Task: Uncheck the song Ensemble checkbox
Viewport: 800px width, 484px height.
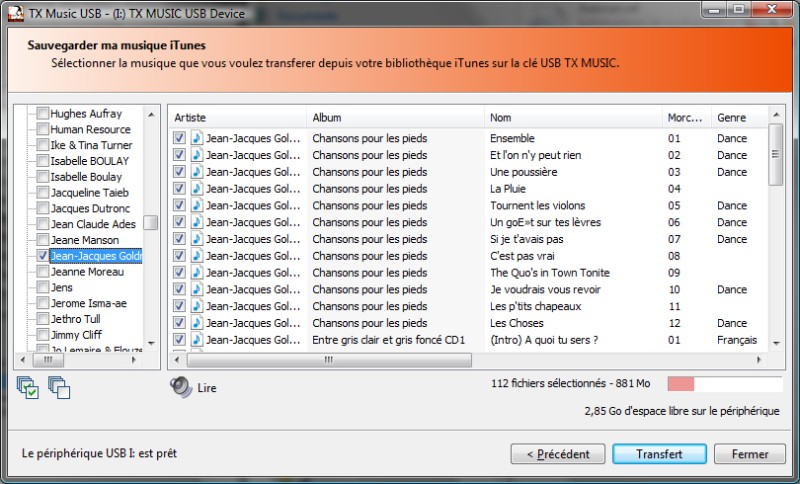Action: (179, 138)
